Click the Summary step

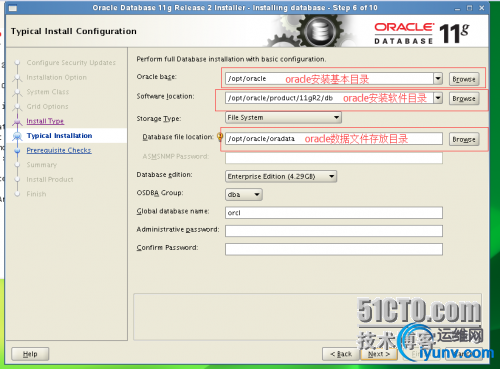coord(42,165)
